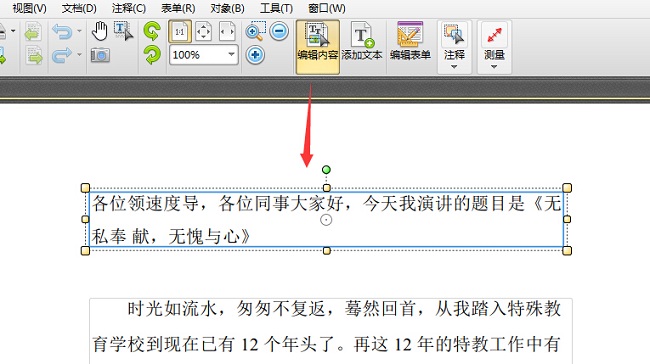The width and height of the screenshot is (650, 364).
Task: Activate the 编辑内容 tool
Action: coord(318,47)
